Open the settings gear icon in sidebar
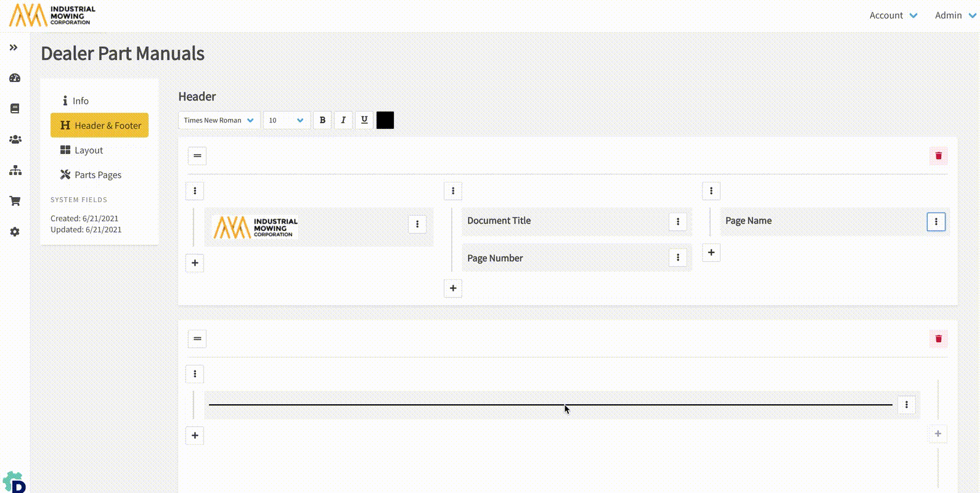This screenshot has height=493, width=980. coord(15,232)
